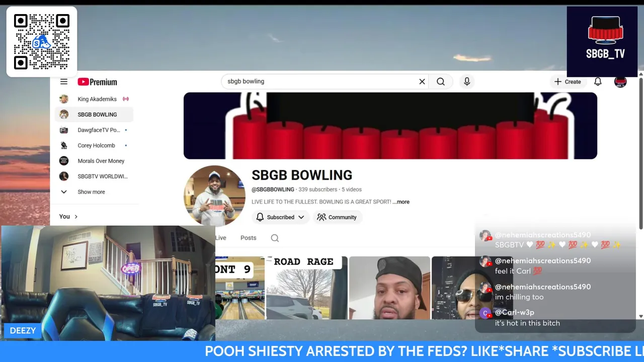Open the Morals Over Money subscription
The height and width of the screenshot is (362, 644).
pyautogui.click(x=94, y=161)
